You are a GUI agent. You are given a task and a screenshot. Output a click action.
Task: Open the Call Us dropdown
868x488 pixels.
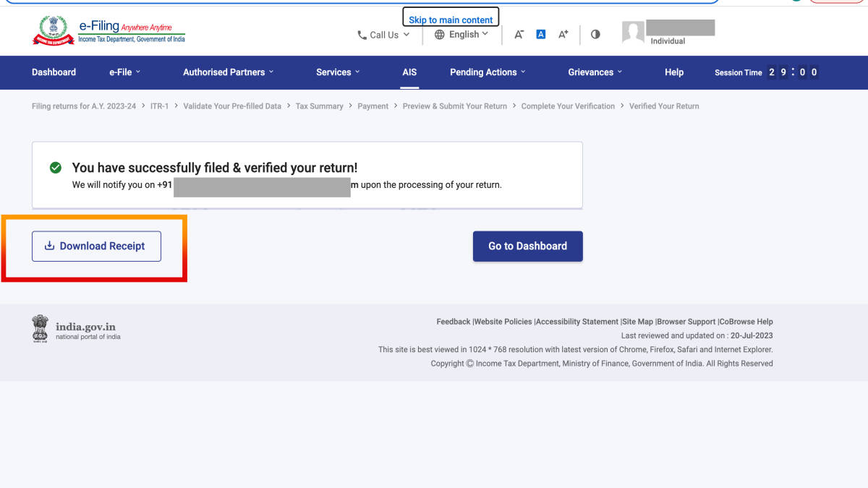point(383,35)
